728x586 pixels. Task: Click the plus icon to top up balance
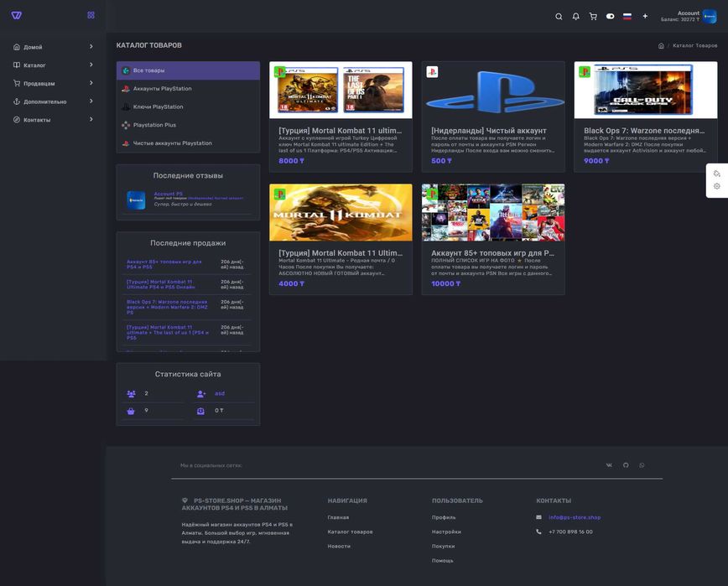point(645,16)
